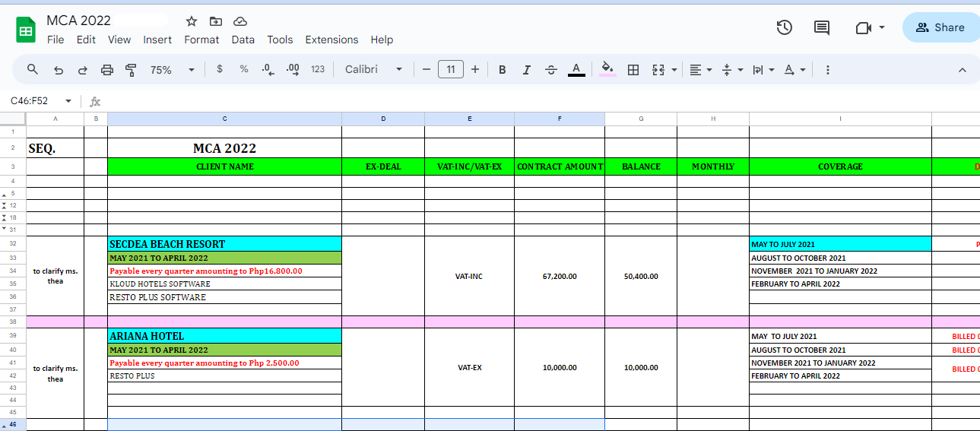Image resolution: width=980 pixels, height=431 pixels.
Task: Open the Extensions menu
Action: click(x=331, y=40)
